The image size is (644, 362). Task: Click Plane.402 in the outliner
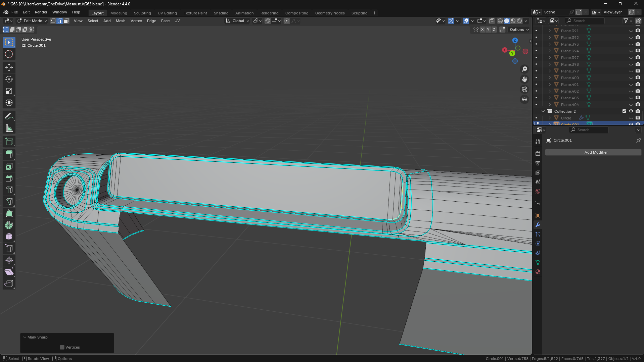[x=570, y=91]
